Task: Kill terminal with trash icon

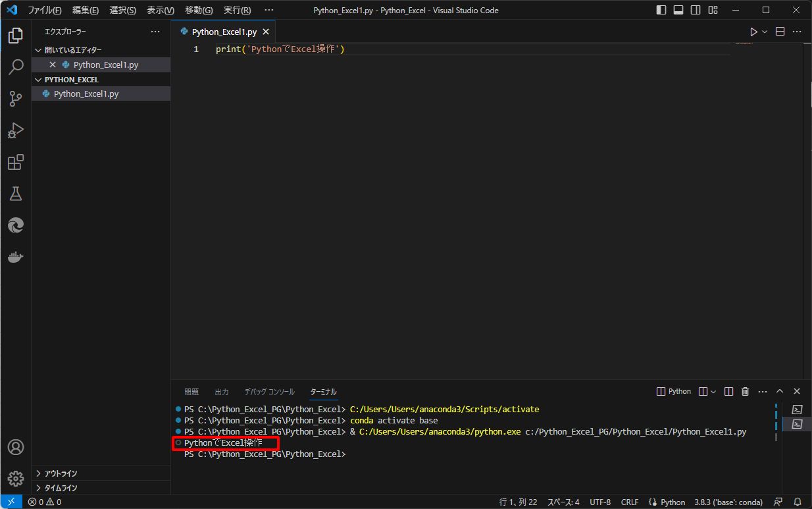Action: [746, 391]
